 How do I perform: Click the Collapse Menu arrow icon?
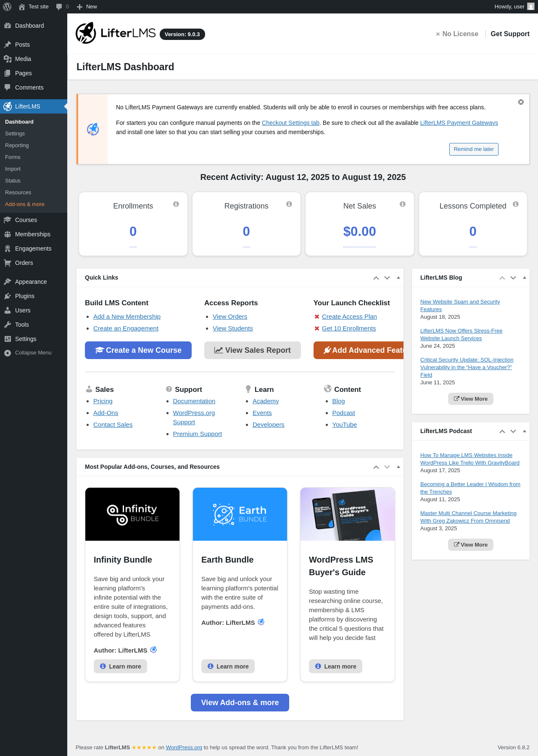point(8,353)
